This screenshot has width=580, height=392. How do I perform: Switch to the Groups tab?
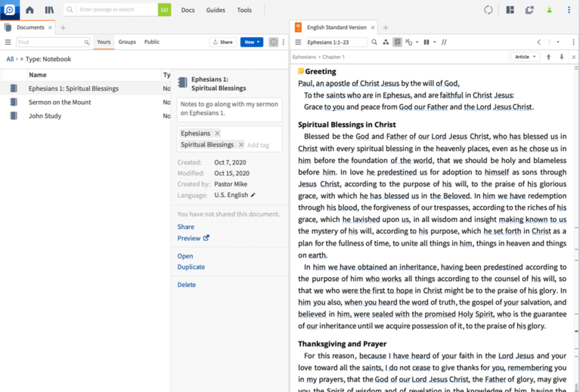[127, 42]
